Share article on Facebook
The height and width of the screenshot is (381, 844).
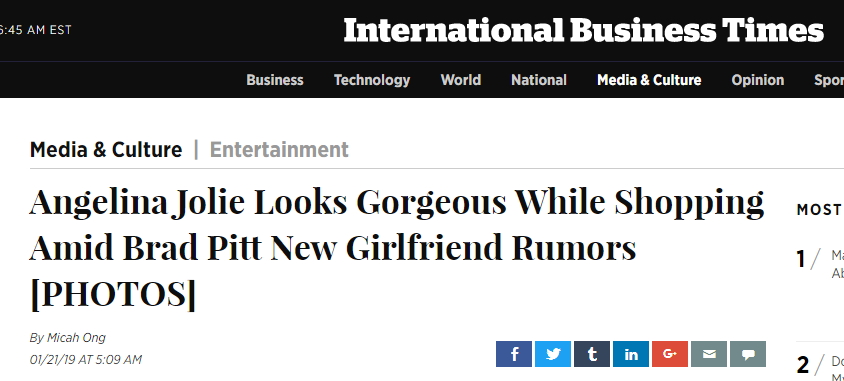click(x=514, y=354)
